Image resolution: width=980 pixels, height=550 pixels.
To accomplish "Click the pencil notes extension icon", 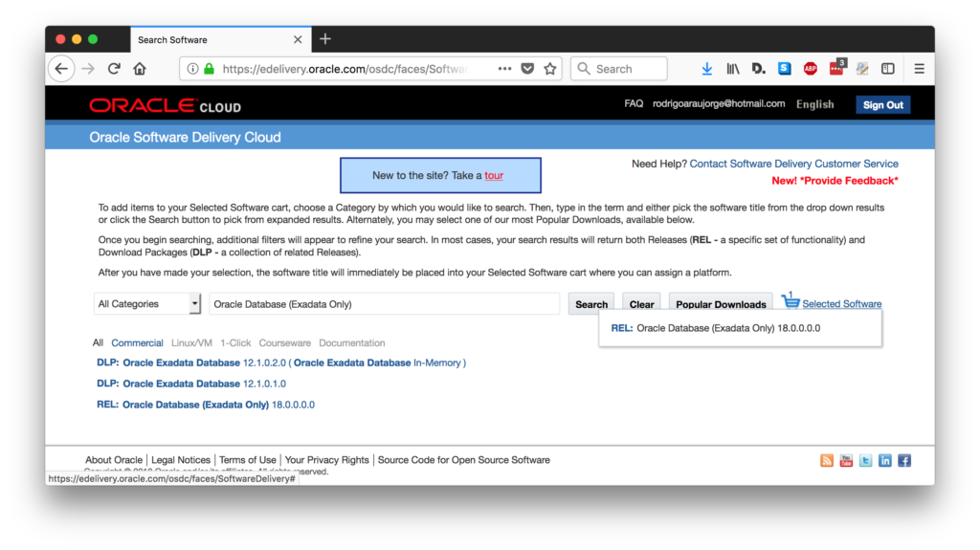I will 862,69.
